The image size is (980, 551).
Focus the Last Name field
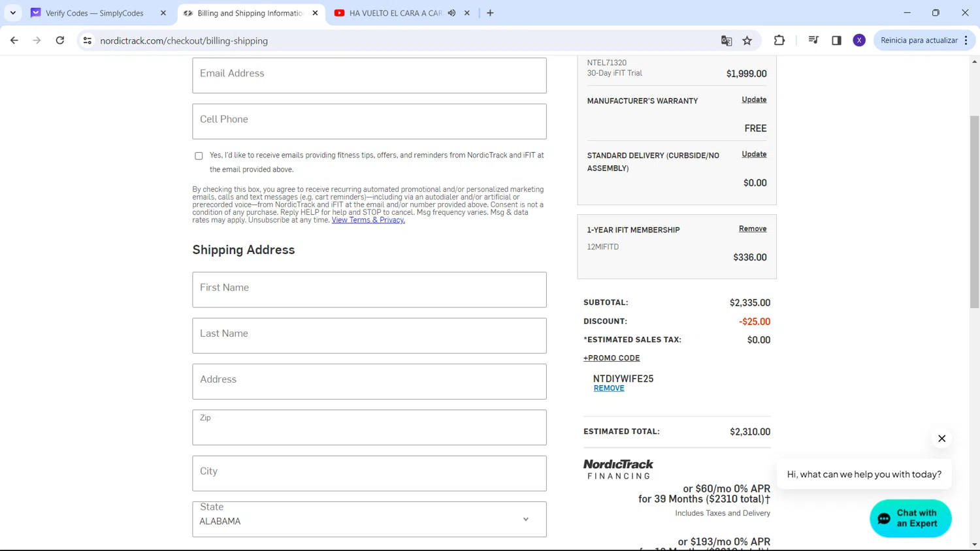369,336
